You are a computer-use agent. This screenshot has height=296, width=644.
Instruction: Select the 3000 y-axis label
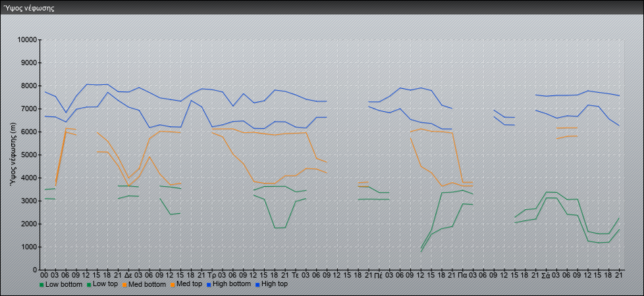click(29, 201)
